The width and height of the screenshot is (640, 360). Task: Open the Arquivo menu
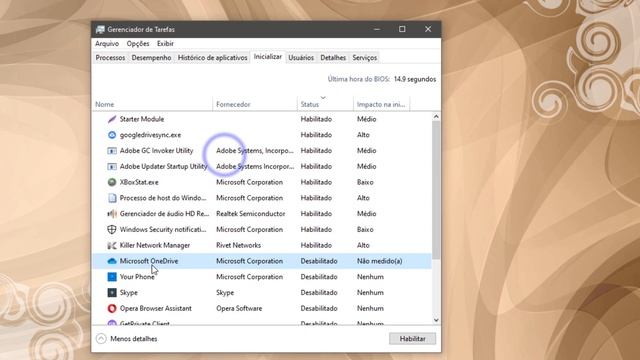click(x=107, y=43)
